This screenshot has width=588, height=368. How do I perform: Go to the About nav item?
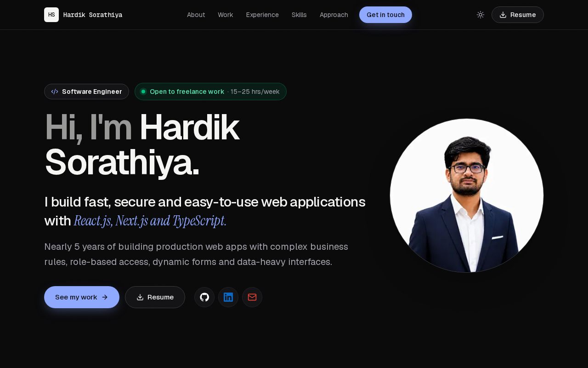(x=196, y=15)
